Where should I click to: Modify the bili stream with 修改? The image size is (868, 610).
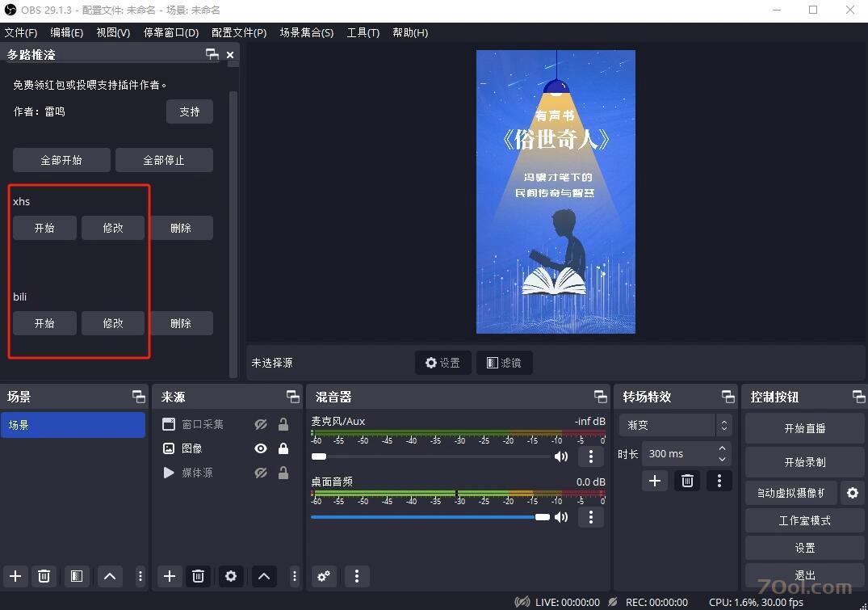click(x=113, y=323)
